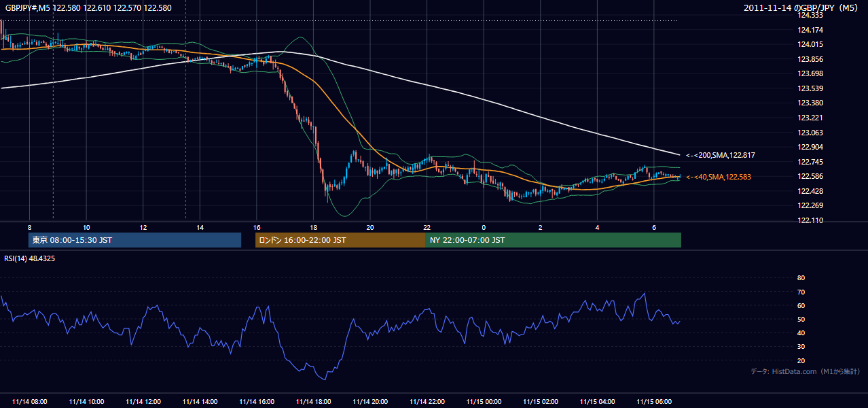
Task: Click RSI scale value 80
Action: click(801, 278)
